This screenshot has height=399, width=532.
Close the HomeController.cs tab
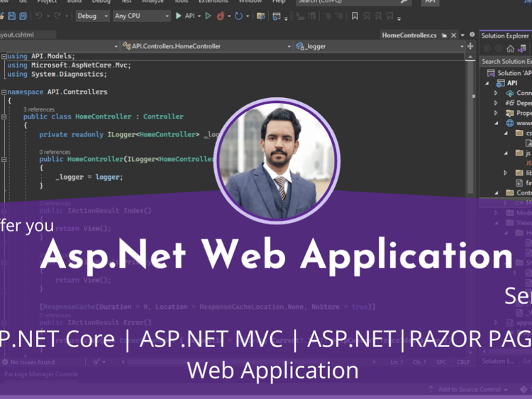pyautogui.click(x=453, y=35)
